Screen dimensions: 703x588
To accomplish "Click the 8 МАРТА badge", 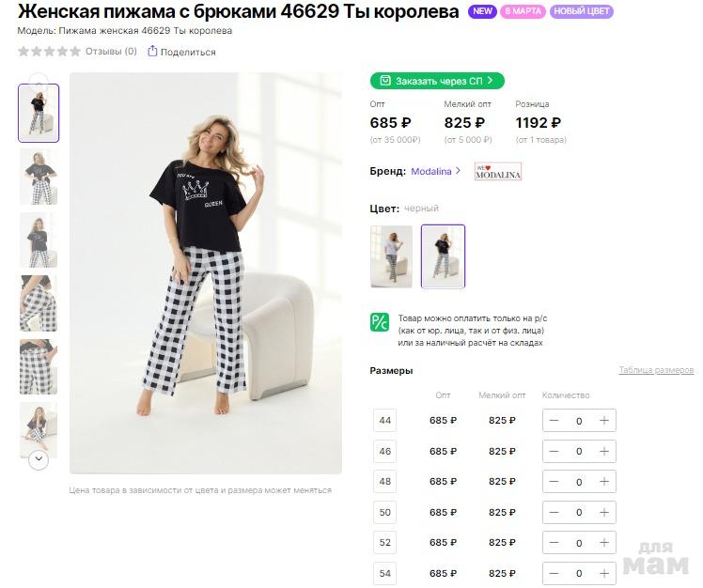I will tap(523, 12).
